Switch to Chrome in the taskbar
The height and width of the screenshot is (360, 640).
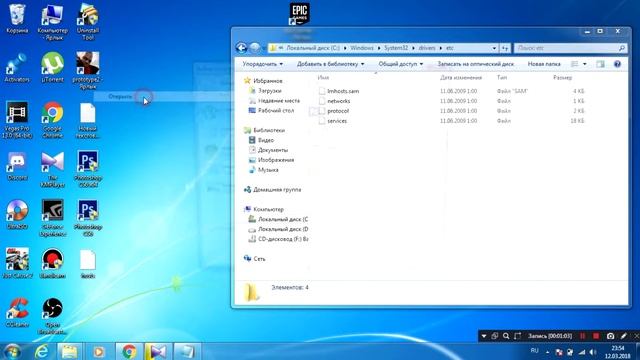(129, 351)
